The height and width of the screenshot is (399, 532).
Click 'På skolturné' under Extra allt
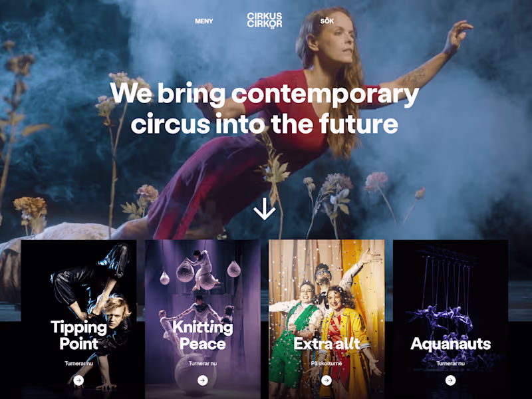coord(327,363)
